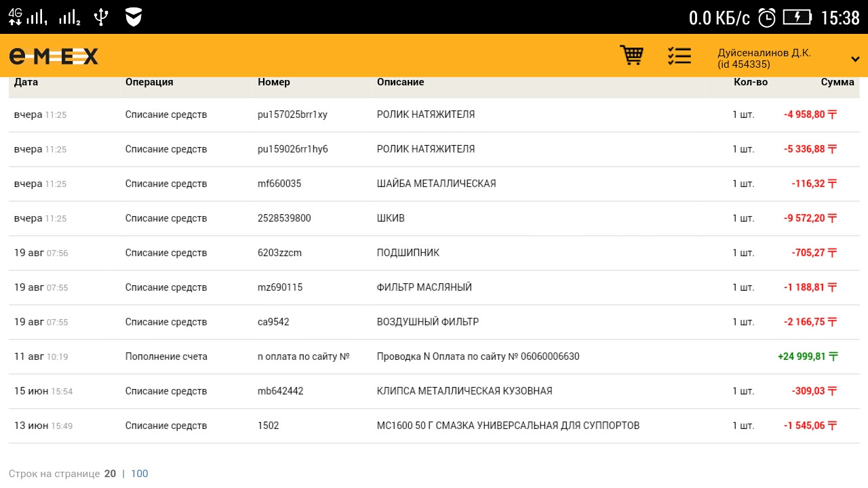Select part number 6203zzcm
Viewport: 868px width, 488px height.
click(x=279, y=253)
